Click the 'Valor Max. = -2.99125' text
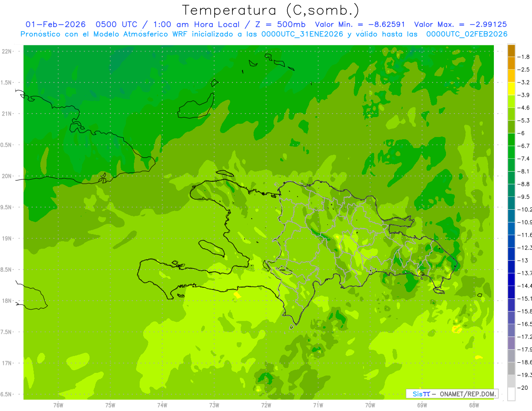The height and width of the screenshot is (411, 532). coord(461,24)
